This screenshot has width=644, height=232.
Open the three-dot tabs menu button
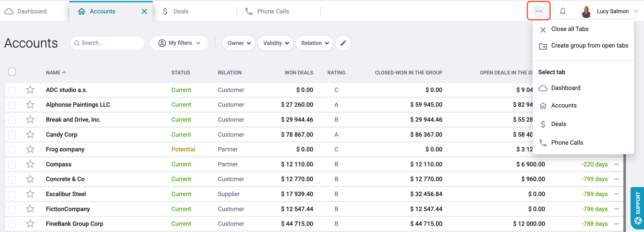[x=539, y=11]
